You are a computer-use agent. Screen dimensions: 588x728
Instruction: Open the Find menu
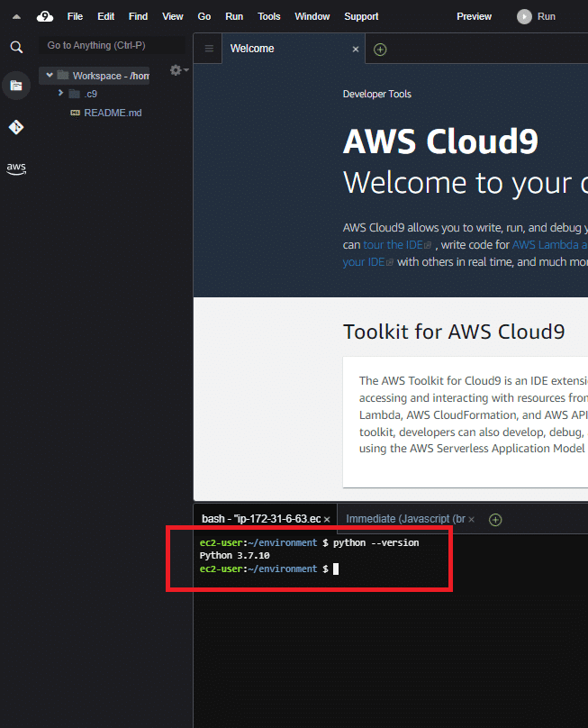[138, 17]
